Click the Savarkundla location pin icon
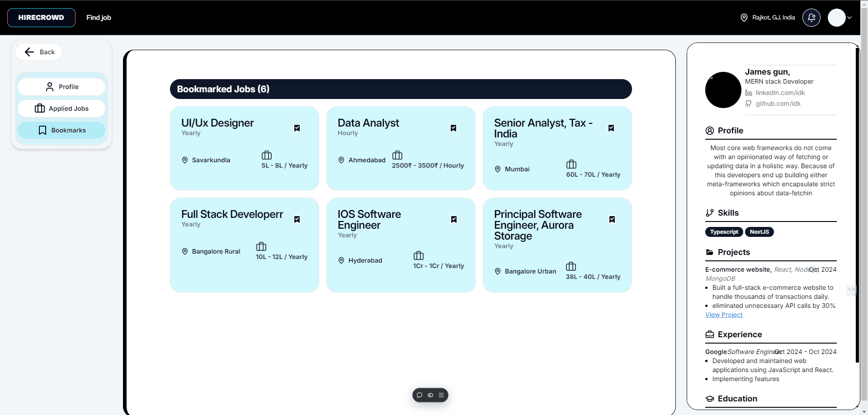The image size is (868, 415). point(185,160)
